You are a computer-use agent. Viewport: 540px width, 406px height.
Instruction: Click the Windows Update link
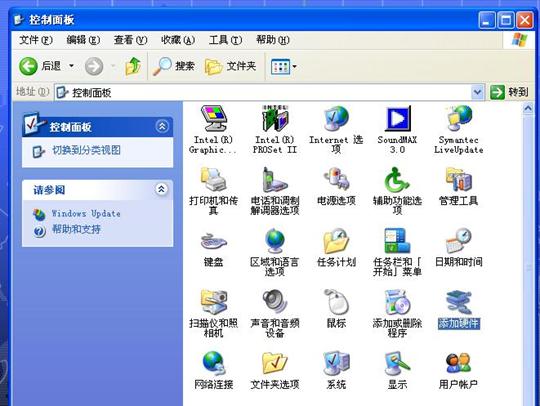coord(86,214)
